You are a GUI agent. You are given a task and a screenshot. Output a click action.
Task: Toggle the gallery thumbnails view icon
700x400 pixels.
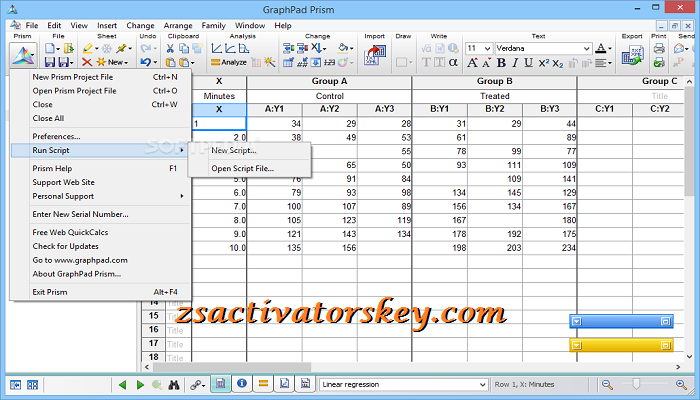[33, 384]
